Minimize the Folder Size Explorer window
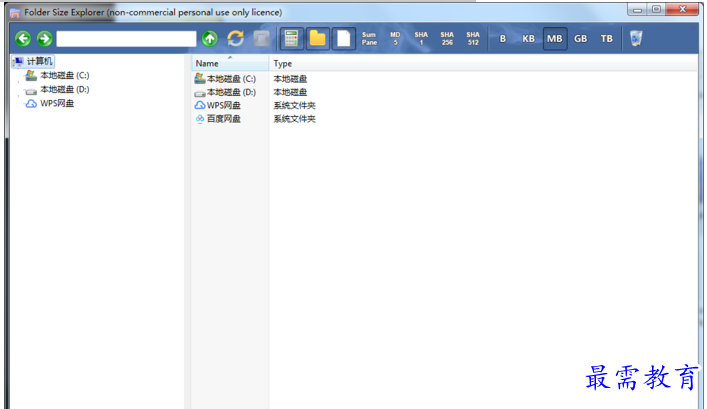The width and height of the screenshot is (707, 409). (x=638, y=9)
